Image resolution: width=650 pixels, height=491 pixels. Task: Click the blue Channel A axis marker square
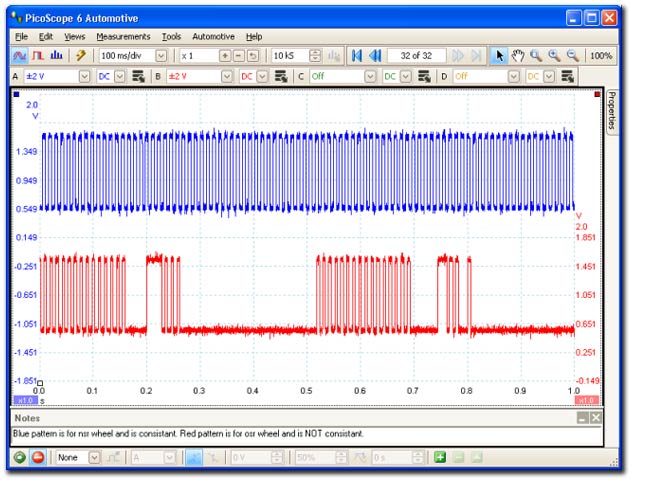click(x=16, y=95)
